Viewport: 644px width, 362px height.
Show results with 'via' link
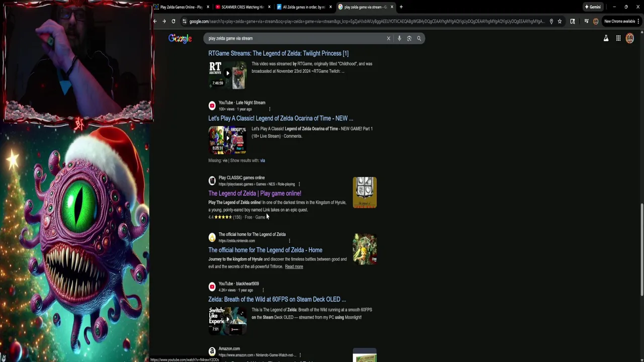click(263, 160)
